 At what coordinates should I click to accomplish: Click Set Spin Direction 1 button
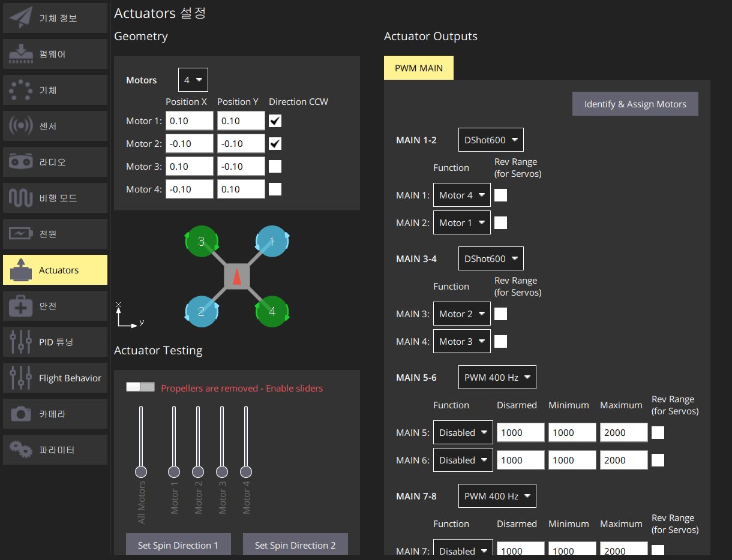point(178,544)
